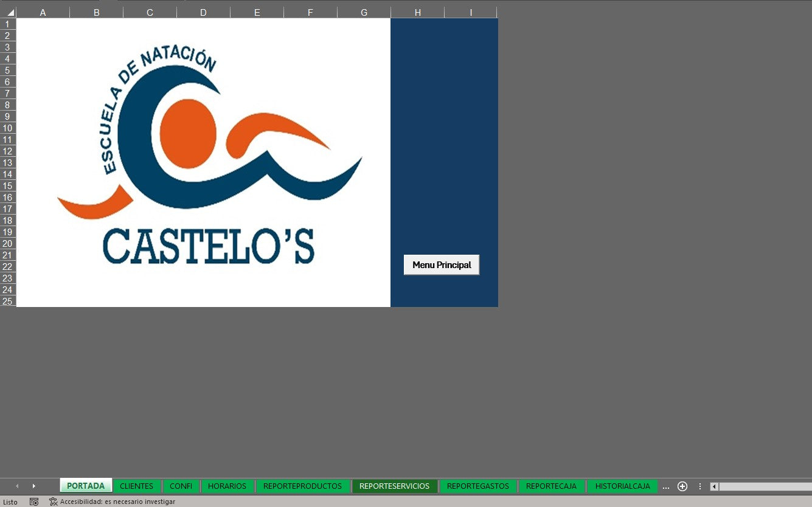812x507 pixels.
Task: Switch to the HISTORIALCAJA sheet tab
Action: click(622, 486)
